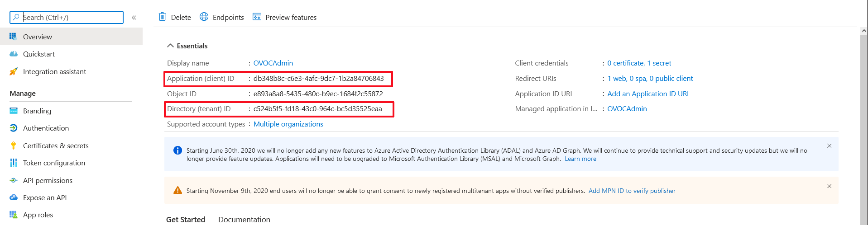868x225 pixels.
Task: Click the Certificates & secrets key icon
Action: click(x=14, y=145)
